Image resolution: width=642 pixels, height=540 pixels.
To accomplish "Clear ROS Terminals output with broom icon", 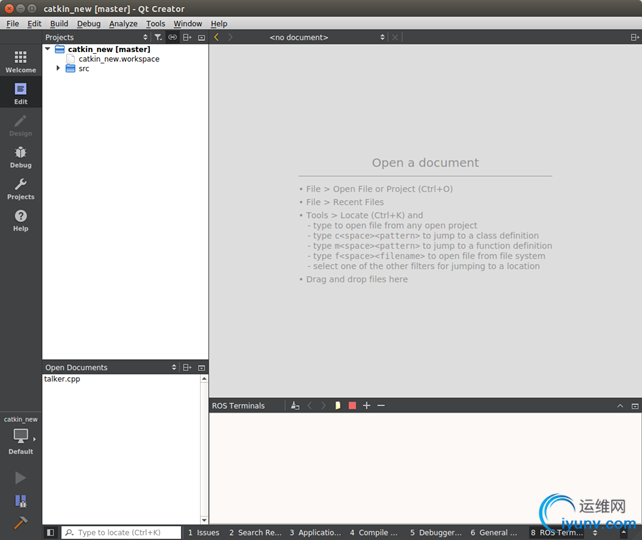I will coord(295,405).
